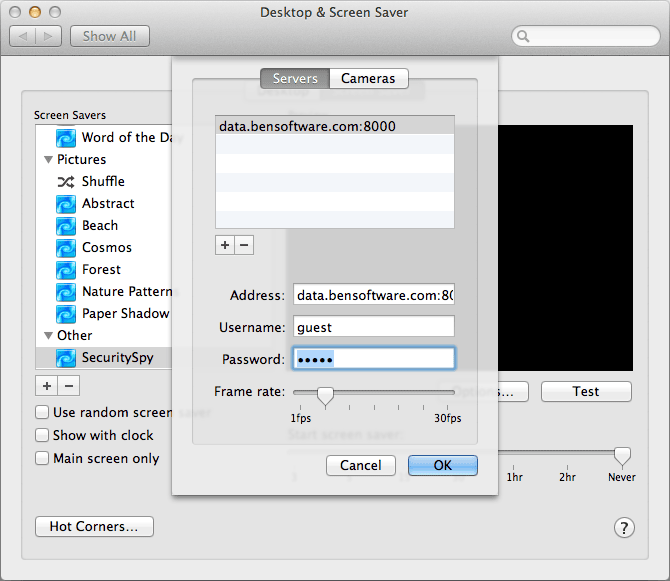Select the Abstract screen saver name
The image size is (670, 581).
pyautogui.click(x=108, y=204)
